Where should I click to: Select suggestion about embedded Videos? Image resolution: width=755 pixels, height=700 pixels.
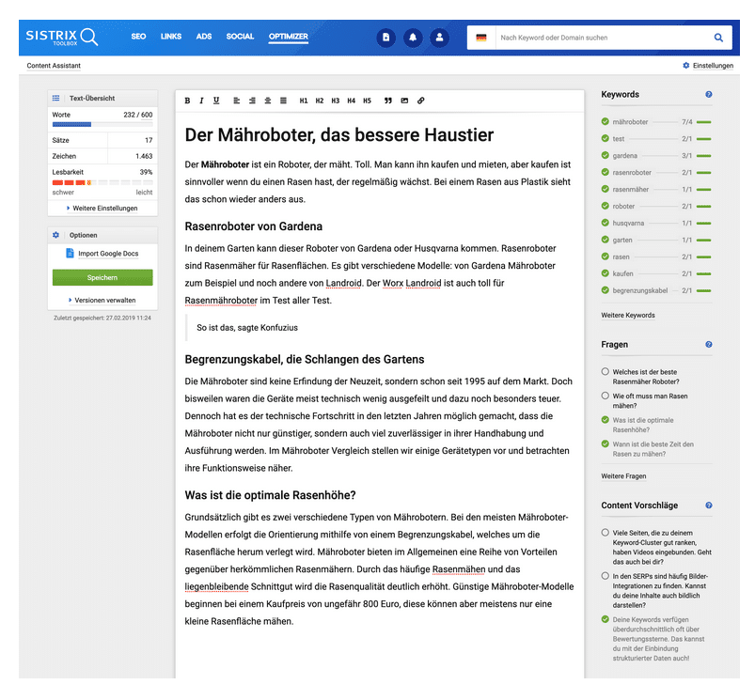606,532
